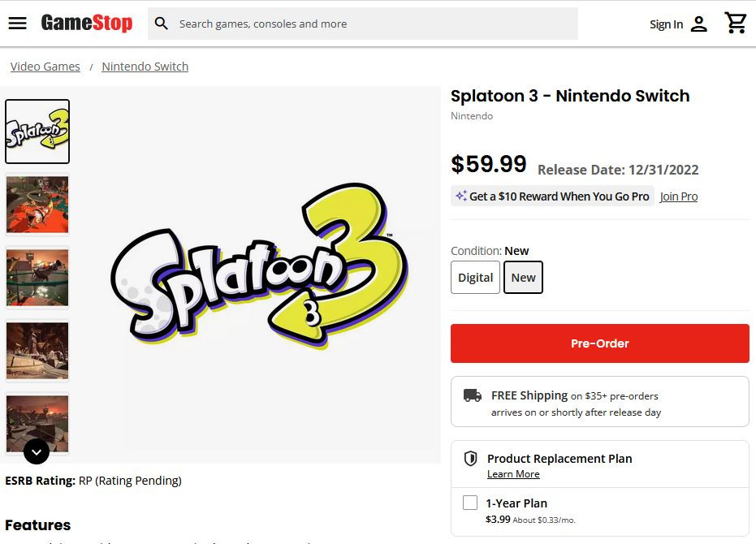Click the Product Replacement Plan shield icon
756x544 pixels.
click(470, 459)
